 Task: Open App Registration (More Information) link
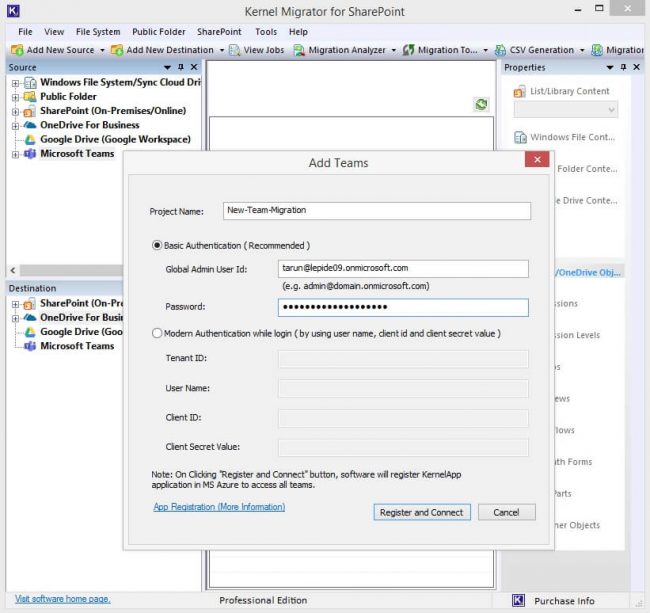[x=219, y=507]
